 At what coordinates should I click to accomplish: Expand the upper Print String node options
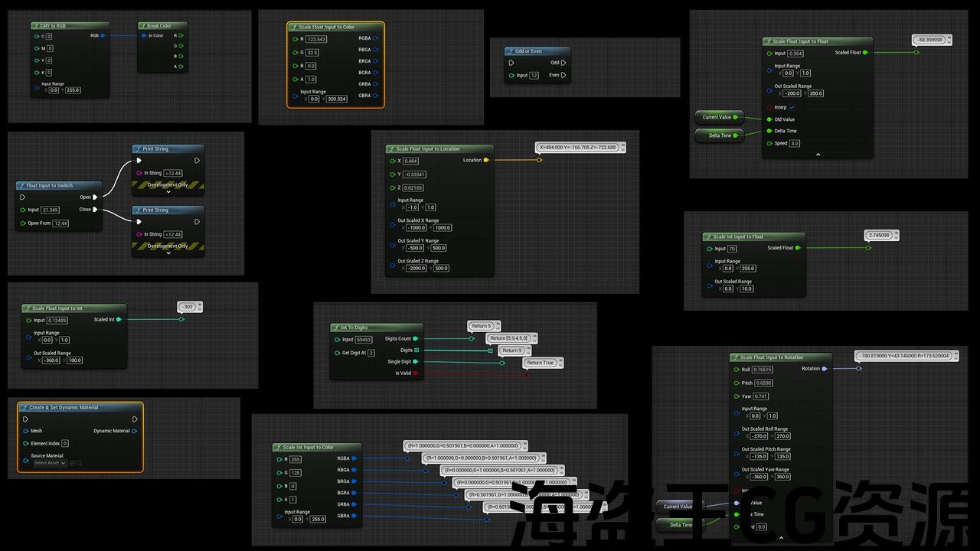(x=168, y=191)
